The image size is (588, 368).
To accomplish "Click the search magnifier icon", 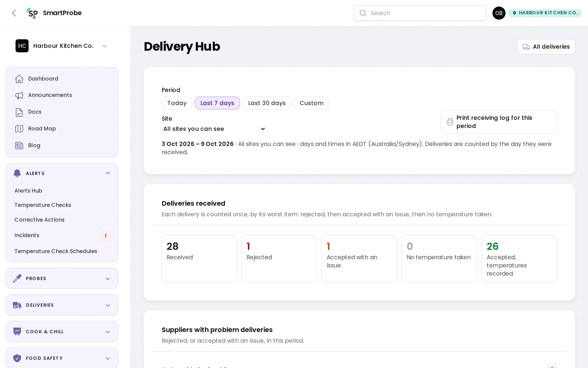I will tap(363, 13).
